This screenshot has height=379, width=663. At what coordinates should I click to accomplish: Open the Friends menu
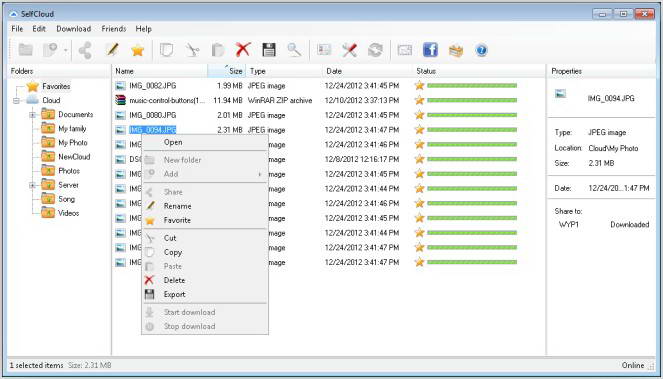coord(114,29)
